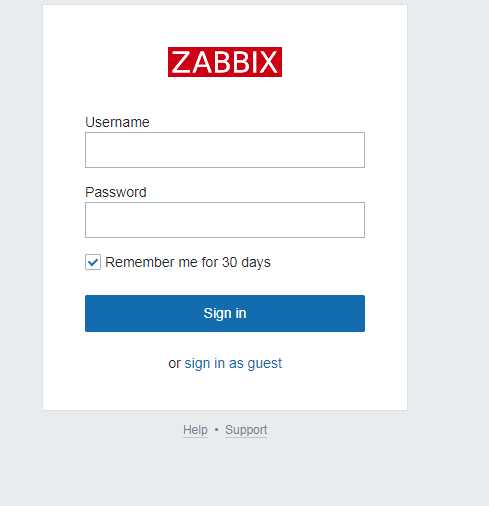Click the dot separator between Help and Support
Viewport: 489px width, 506px height.
(216, 430)
